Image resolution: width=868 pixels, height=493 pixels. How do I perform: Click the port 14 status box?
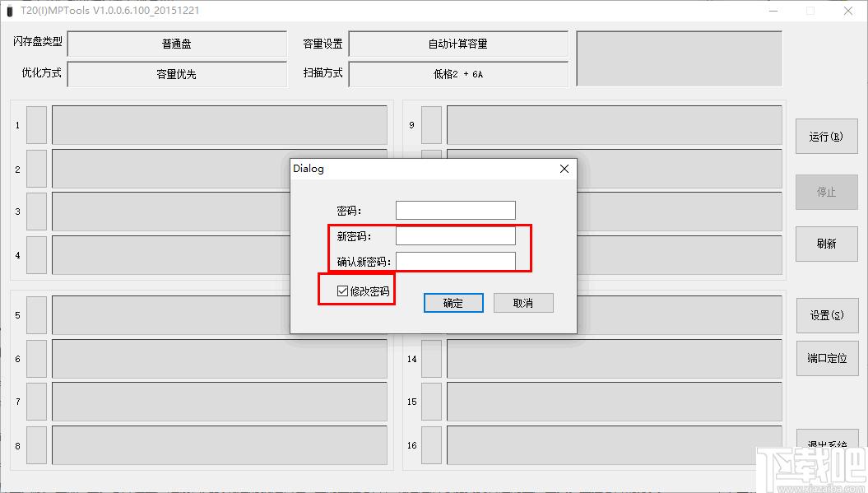(431, 359)
